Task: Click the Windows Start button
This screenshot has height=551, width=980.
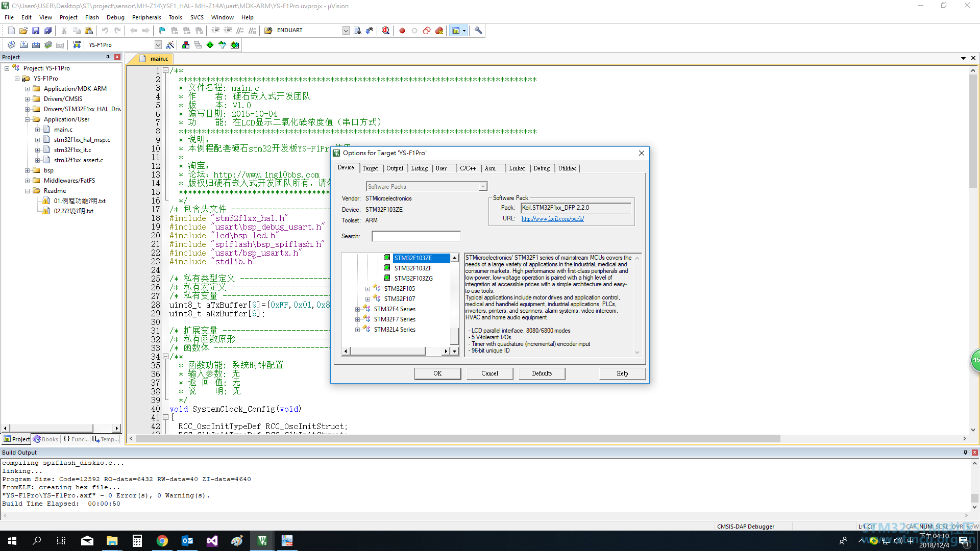Action: click(12, 541)
